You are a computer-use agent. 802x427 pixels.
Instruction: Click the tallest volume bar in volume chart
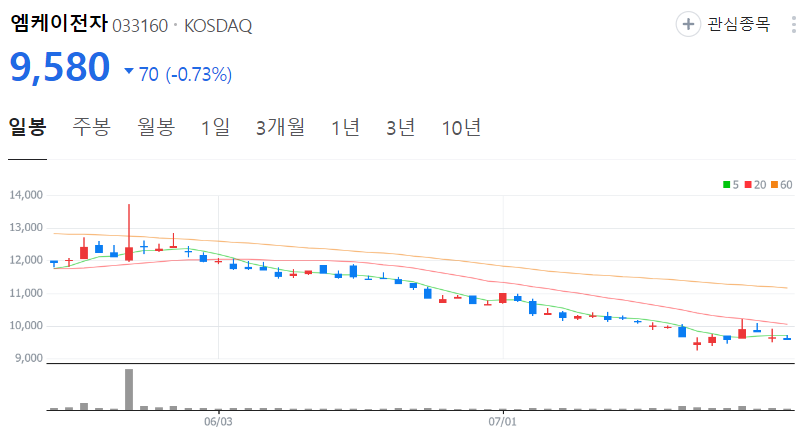pyautogui.click(x=129, y=389)
